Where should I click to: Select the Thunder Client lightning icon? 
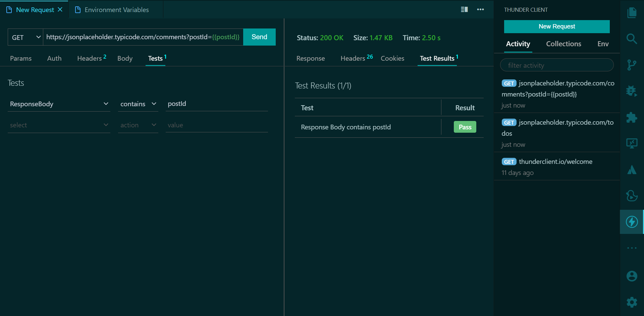coord(632,222)
